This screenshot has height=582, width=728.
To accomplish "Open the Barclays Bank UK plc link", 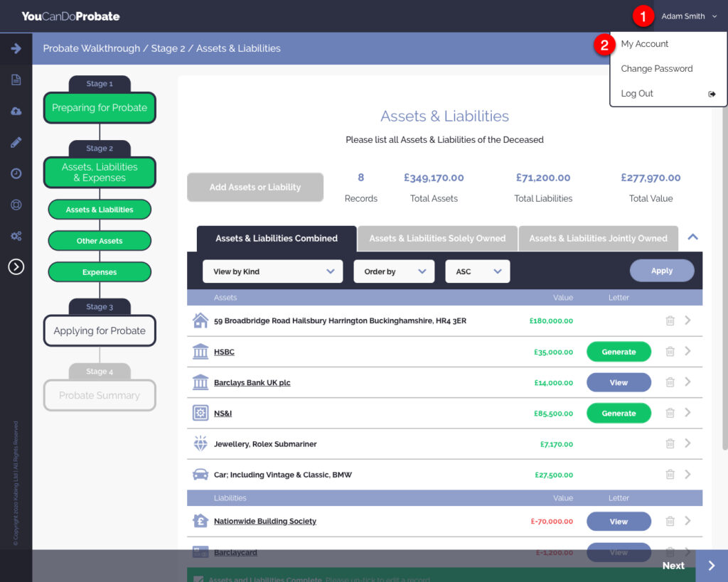I will pos(252,382).
